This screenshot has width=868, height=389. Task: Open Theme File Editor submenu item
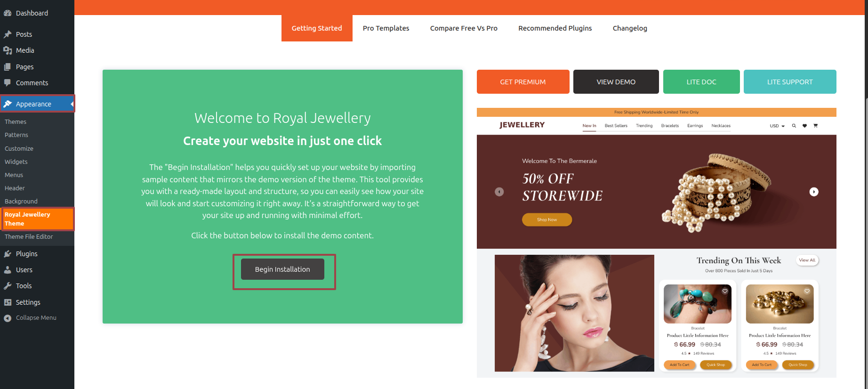[29, 237]
